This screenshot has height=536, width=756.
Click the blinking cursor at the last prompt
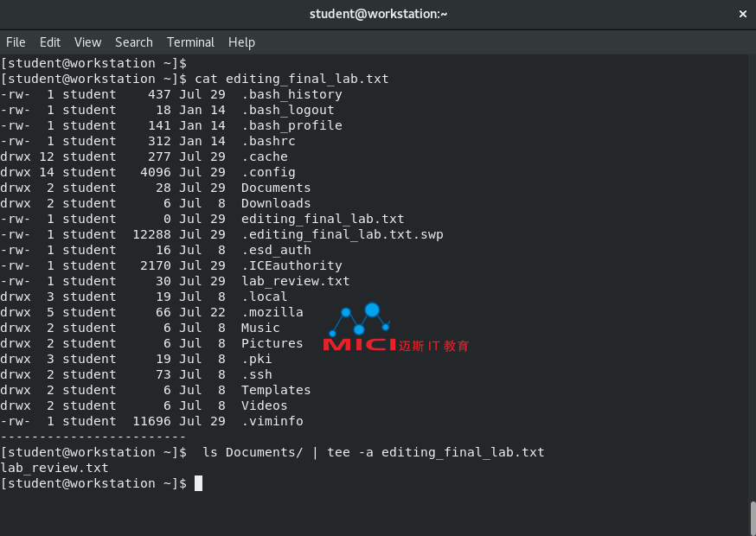(198, 483)
